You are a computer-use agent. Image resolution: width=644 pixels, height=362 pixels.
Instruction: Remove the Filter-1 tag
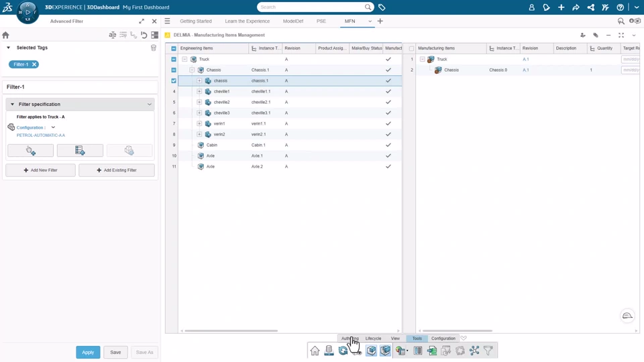[34, 64]
